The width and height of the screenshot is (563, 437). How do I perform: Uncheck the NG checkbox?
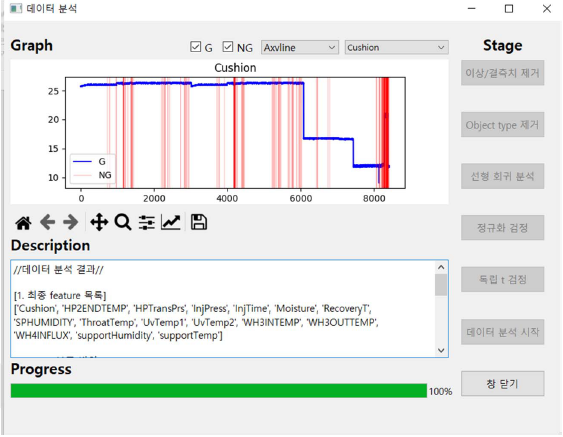click(x=228, y=47)
